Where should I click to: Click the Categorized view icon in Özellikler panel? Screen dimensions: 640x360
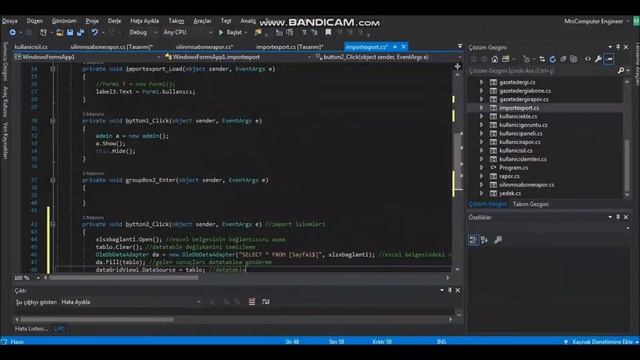tap(473, 240)
